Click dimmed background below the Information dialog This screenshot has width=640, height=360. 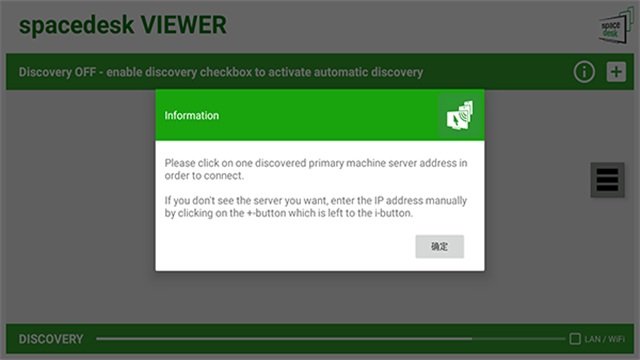320,297
